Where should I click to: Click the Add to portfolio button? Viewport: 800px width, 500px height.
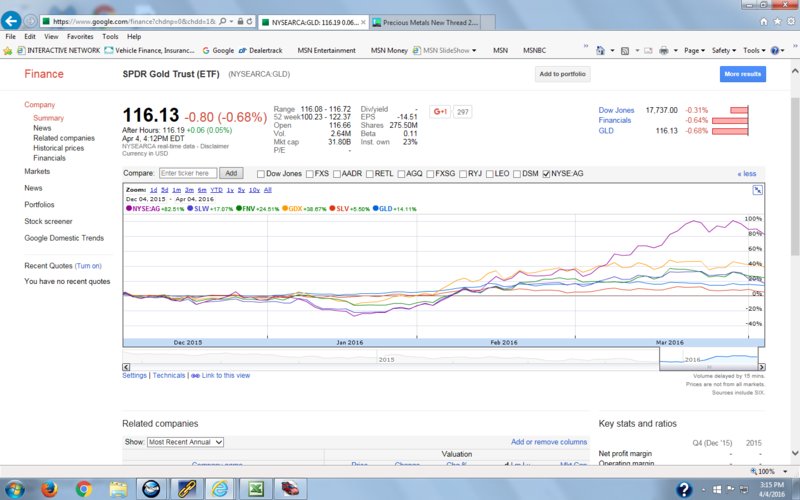[x=562, y=74]
